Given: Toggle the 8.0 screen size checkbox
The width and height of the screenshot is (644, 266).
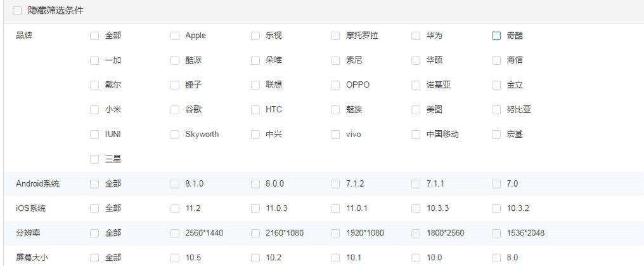Looking at the screenshot, I should (x=496, y=258).
